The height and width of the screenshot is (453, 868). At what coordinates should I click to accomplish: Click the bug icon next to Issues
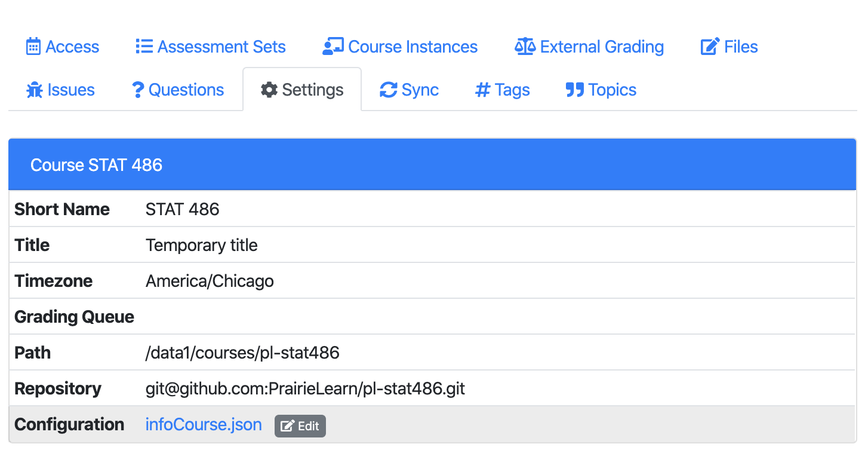[x=34, y=89]
